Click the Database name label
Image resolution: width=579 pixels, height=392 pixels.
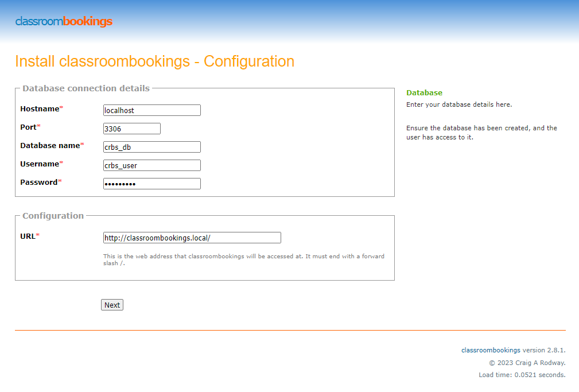point(50,146)
